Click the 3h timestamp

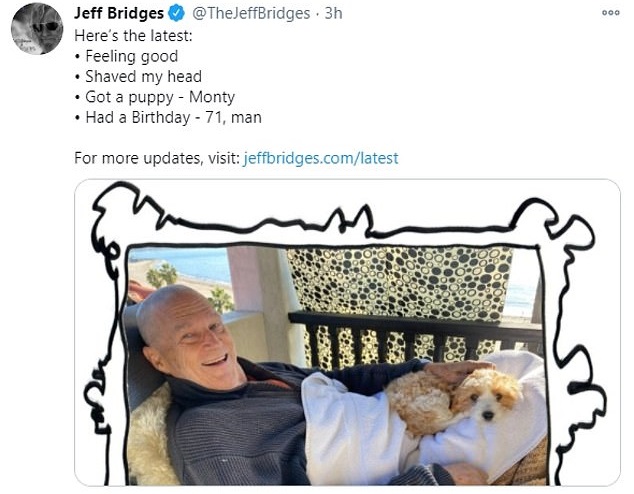[x=334, y=13]
